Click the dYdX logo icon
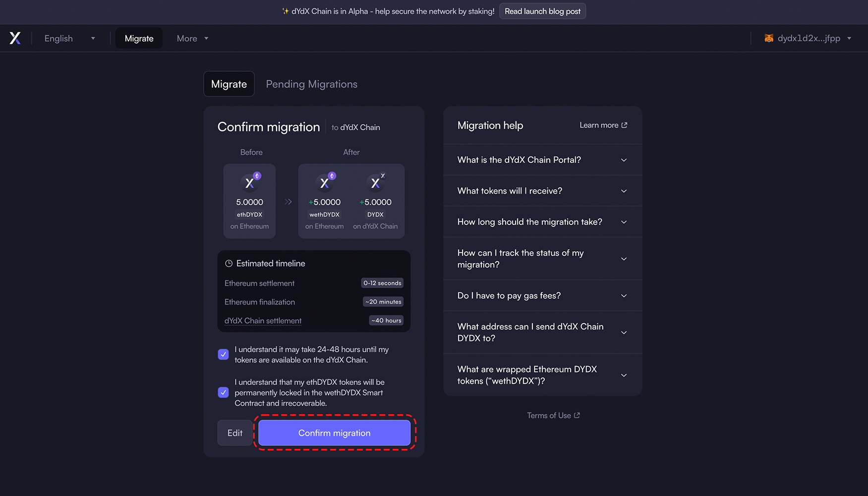868x496 pixels. click(15, 38)
